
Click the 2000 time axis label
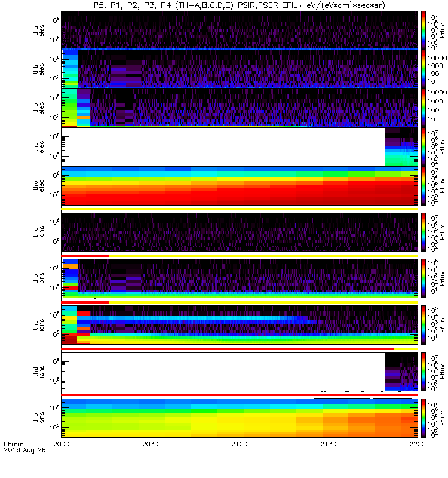tap(62, 444)
